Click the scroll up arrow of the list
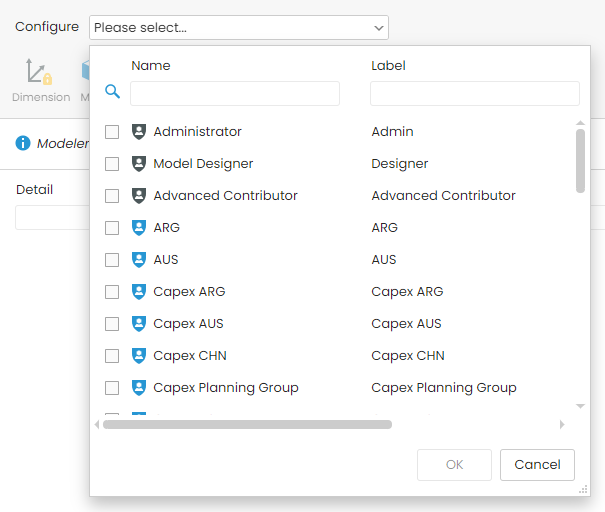The image size is (605, 512). [x=580, y=123]
